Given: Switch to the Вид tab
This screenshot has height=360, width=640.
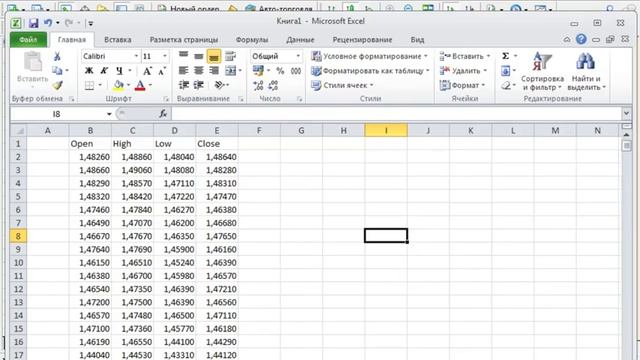Looking at the screenshot, I should 417,40.
